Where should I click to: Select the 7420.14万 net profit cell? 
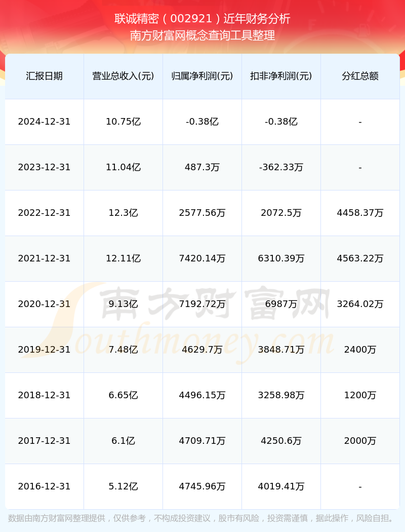[202, 258]
